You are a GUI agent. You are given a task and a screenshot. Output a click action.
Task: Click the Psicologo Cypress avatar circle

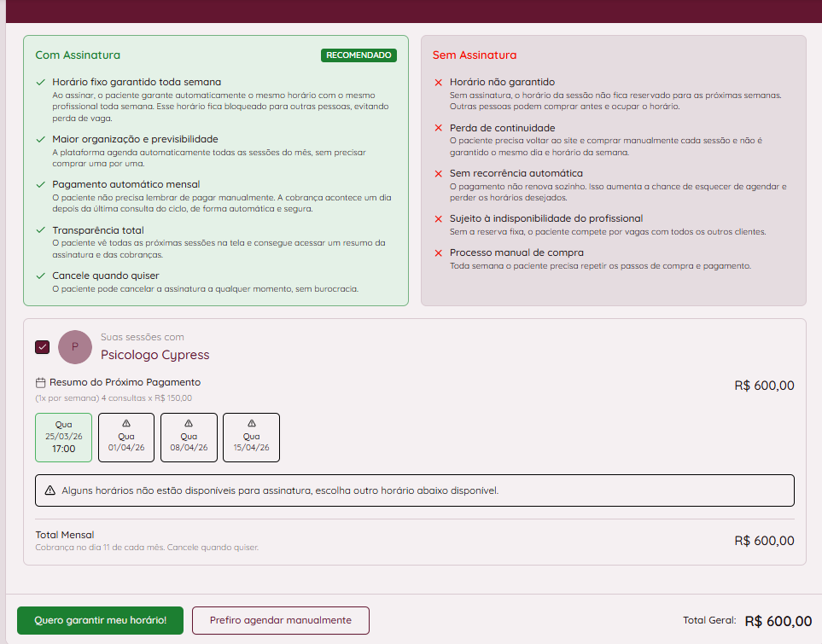point(75,346)
